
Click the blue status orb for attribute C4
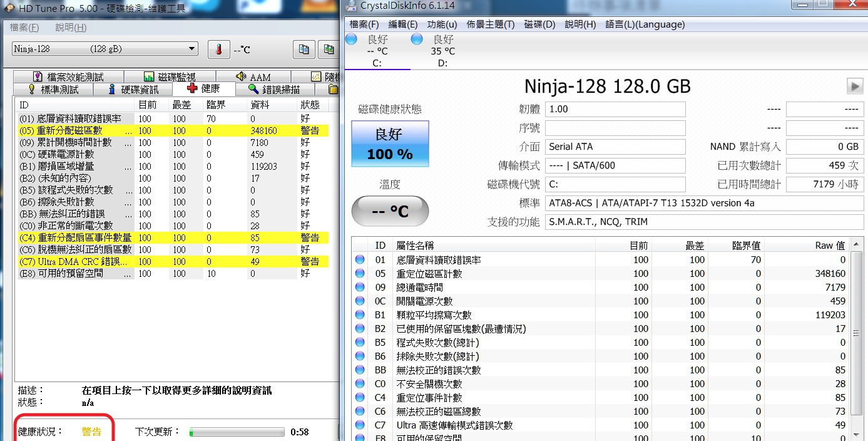coord(360,397)
